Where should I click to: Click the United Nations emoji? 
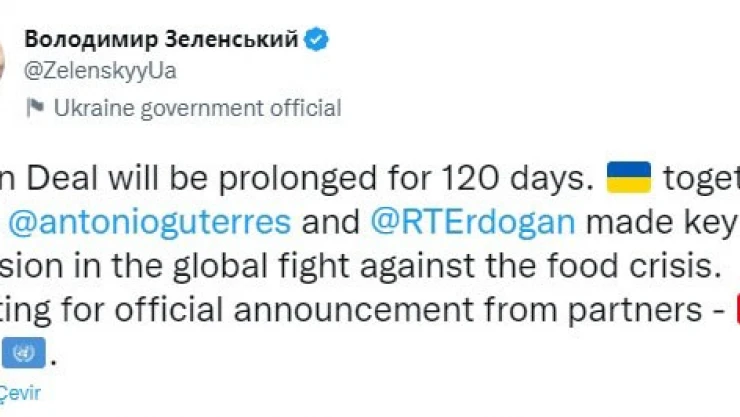click(x=23, y=352)
